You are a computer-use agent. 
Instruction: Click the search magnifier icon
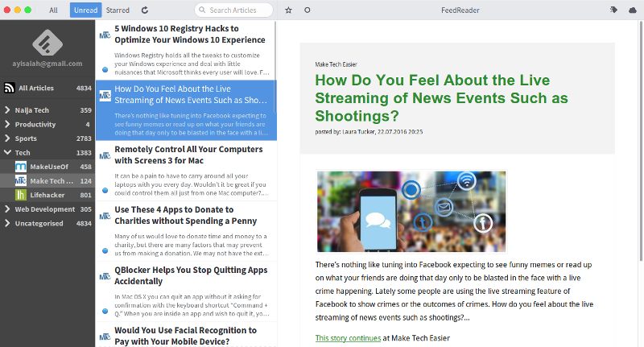(x=202, y=10)
